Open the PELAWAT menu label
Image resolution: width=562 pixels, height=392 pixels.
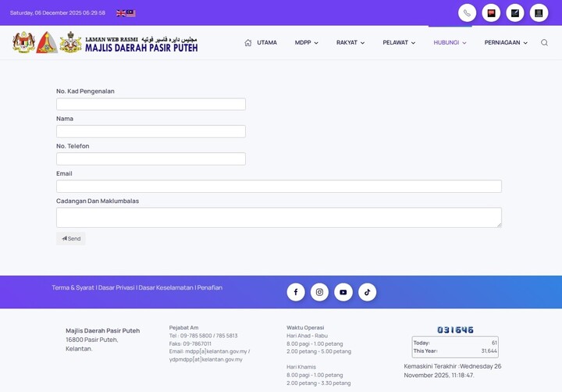(x=395, y=43)
